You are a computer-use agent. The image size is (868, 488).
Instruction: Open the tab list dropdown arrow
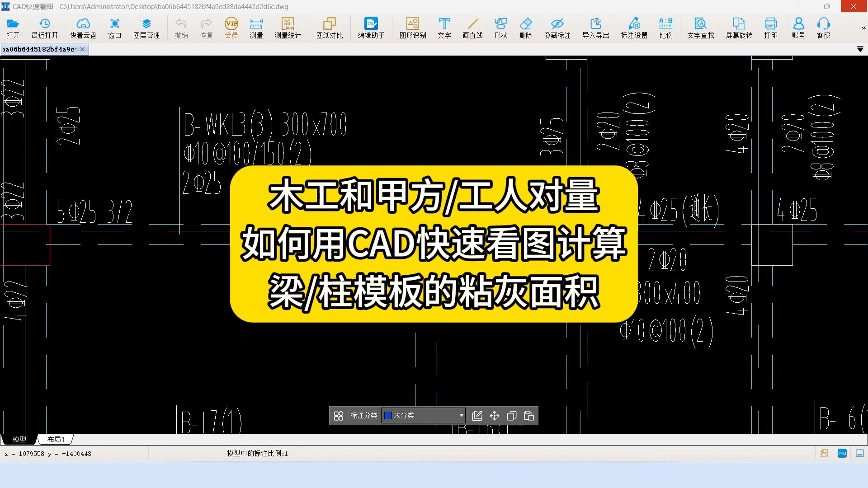tap(860, 49)
